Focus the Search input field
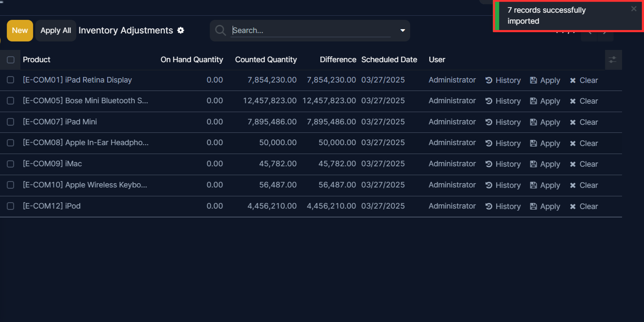Screen dimensions: 644x322 [311, 30]
